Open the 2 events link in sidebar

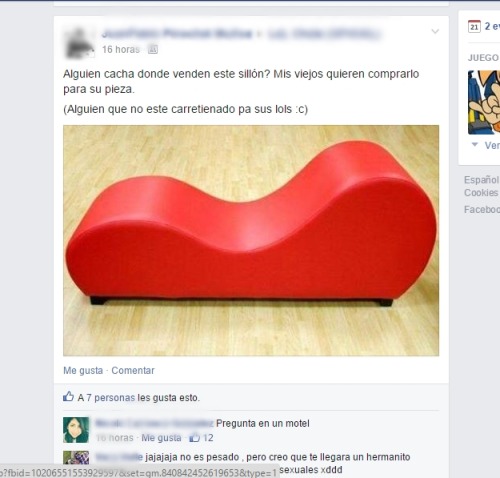tap(492, 26)
